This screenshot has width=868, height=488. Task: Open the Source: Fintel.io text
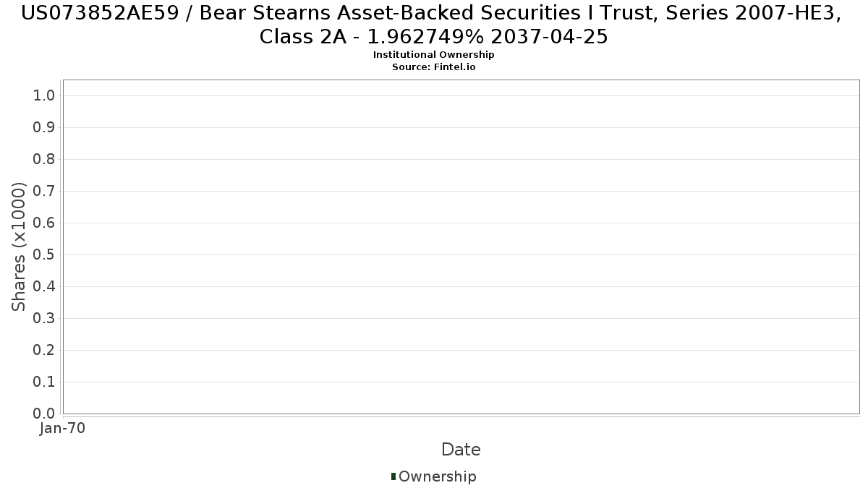pos(434,67)
